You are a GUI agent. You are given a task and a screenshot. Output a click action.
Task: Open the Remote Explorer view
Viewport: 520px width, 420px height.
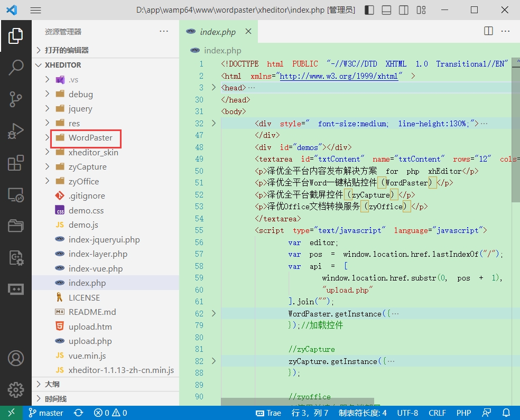(x=15, y=195)
